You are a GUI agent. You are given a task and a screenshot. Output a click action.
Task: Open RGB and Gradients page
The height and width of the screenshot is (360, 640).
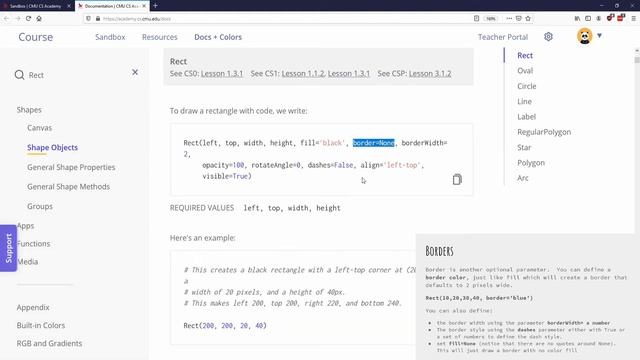pyautogui.click(x=49, y=343)
